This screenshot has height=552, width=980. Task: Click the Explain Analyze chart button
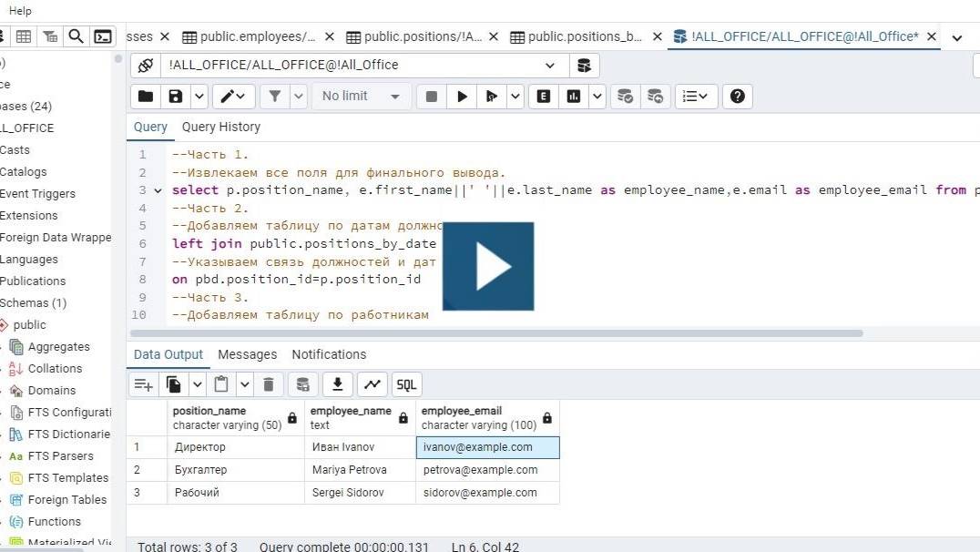(573, 97)
